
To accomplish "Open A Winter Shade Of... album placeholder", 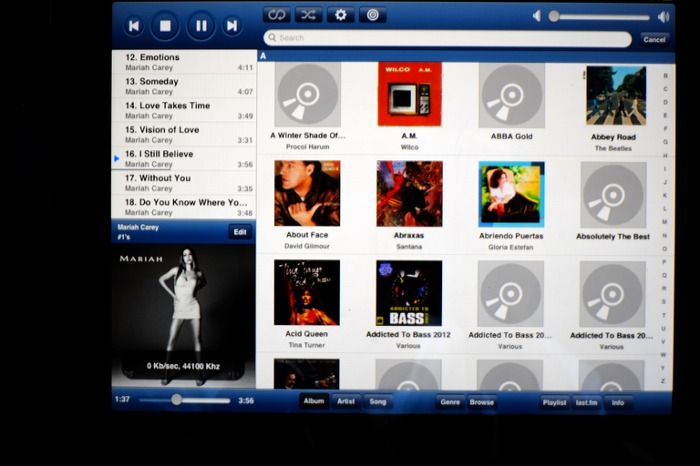I will coord(308,95).
